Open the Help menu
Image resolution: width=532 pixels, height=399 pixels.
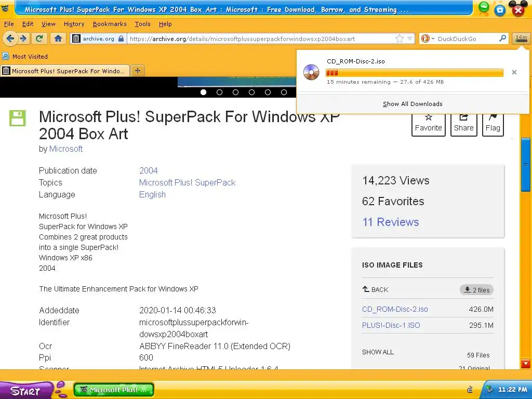coord(165,24)
